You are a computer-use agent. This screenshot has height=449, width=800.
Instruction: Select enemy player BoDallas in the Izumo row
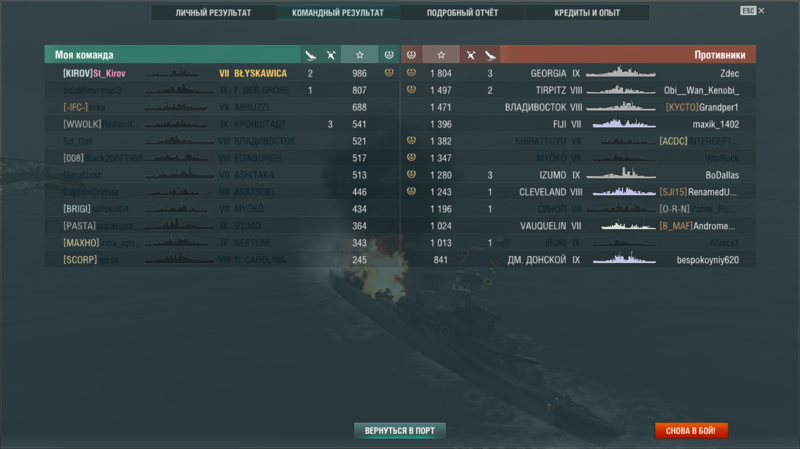[x=722, y=175]
